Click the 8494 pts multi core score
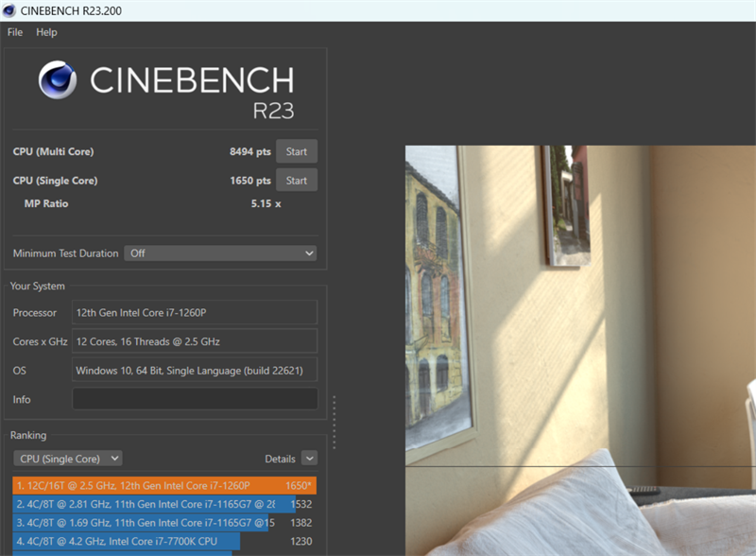Image resolution: width=756 pixels, height=556 pixels. pyautogui.click(x=250, y=151)
